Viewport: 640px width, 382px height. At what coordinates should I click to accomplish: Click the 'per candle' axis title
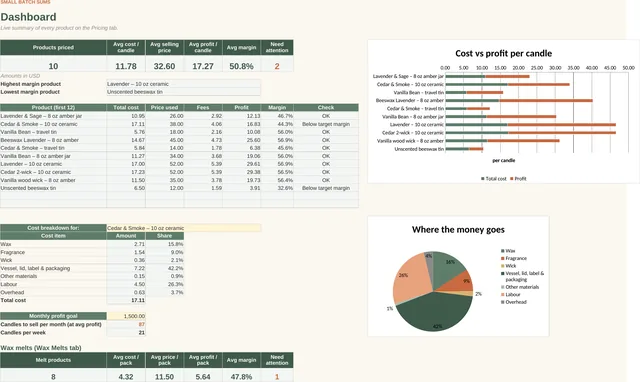(503, 160)
